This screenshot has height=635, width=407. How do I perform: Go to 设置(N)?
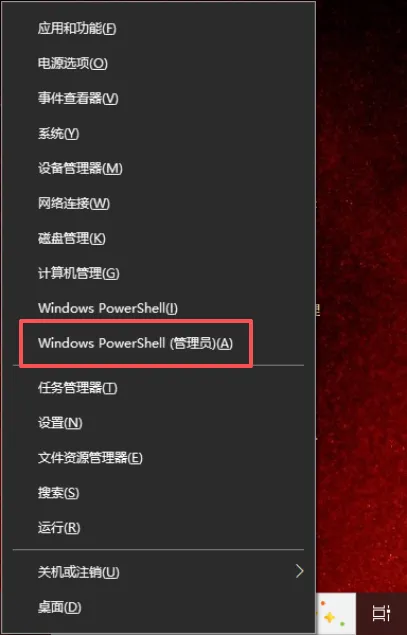158,423
